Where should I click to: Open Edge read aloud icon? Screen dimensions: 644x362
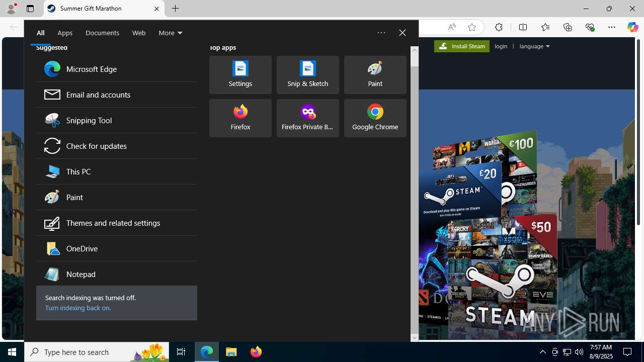452,27
